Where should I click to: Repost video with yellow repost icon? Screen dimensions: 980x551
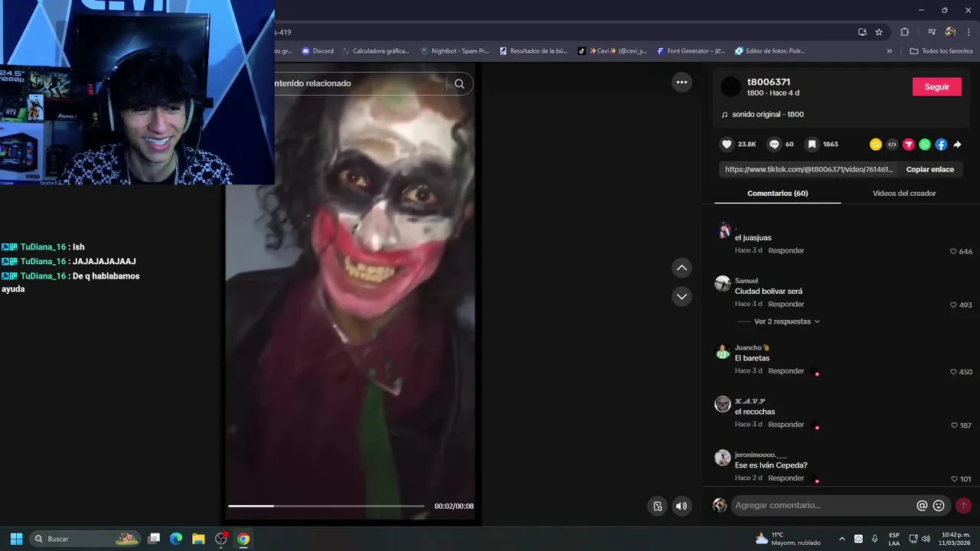[876, 144]
